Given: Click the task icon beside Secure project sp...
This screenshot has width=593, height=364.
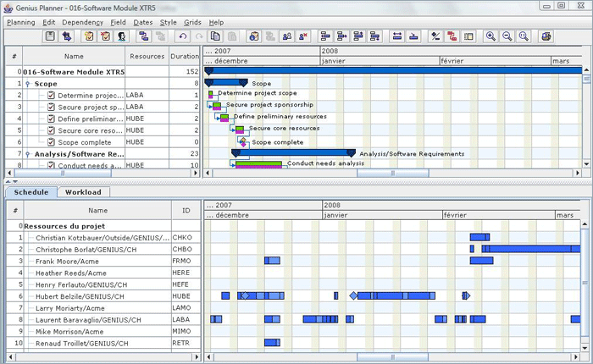Looking at the screenshot, I should pyautogui.click(x=51, y=107).
